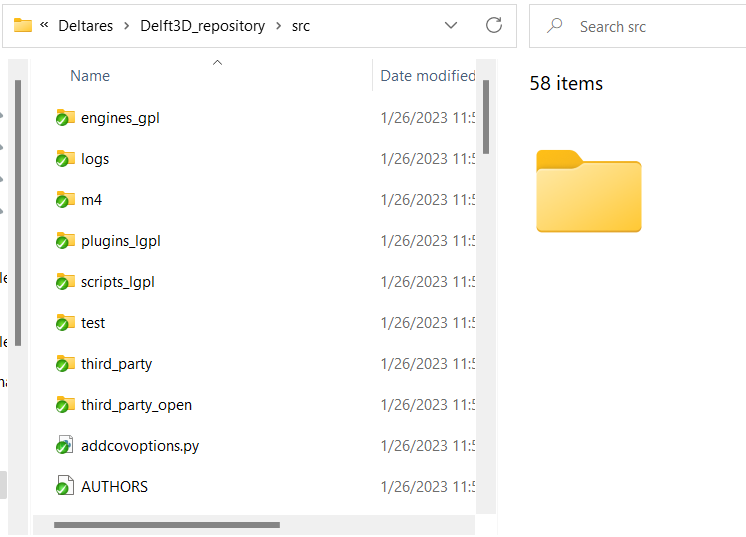Click the horizontal scrollbar at bottom
The width and height of the screenshot is (746, 537).
(x=166, y=524)
